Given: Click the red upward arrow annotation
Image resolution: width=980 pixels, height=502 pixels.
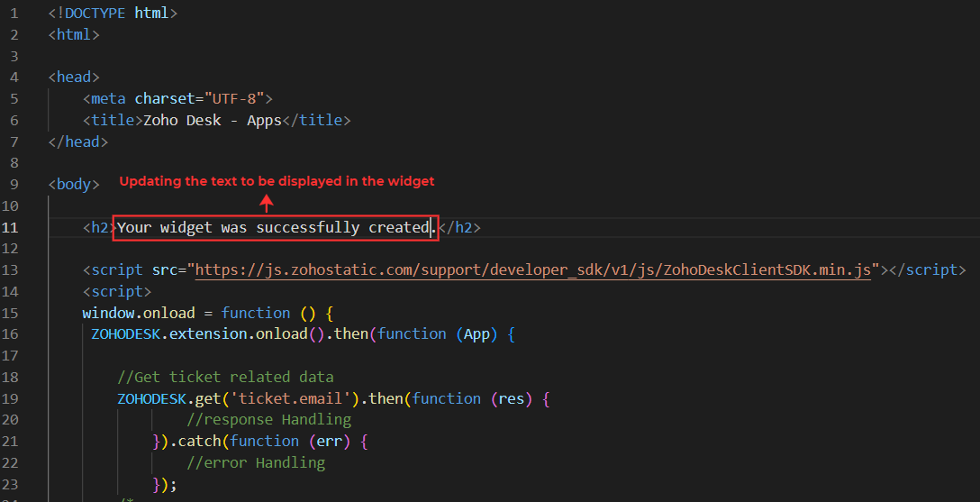Looking at the screenshot, I should [x=267, y=204].
